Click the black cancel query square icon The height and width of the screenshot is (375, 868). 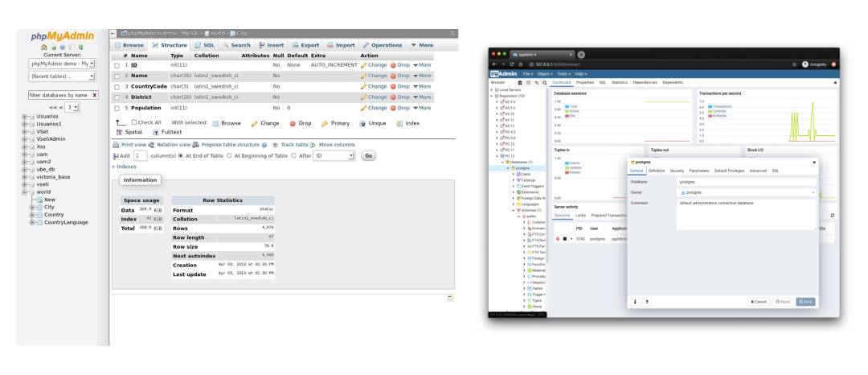(565, 239)
